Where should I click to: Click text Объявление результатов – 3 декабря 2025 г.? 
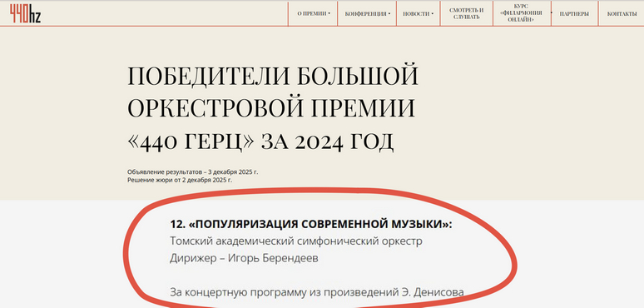click(193, 172)
